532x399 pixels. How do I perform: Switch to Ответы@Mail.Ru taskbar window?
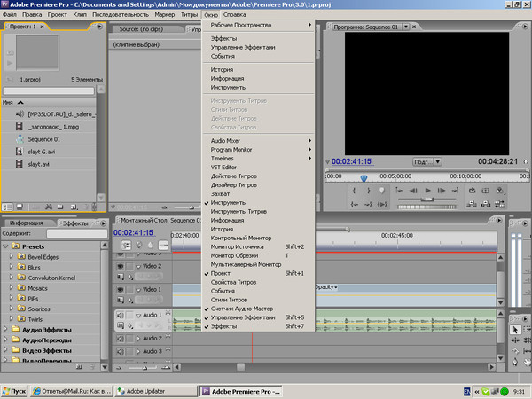[x=72, y=391]
